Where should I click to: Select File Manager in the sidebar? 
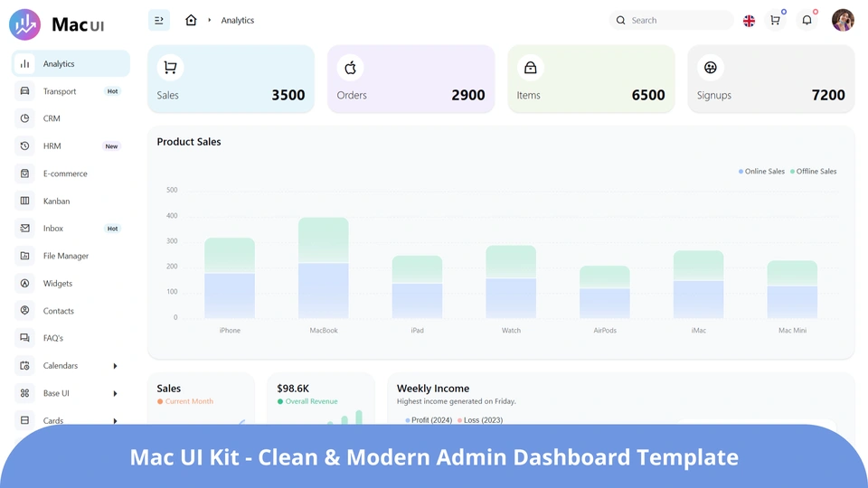[x=71, y=256]
